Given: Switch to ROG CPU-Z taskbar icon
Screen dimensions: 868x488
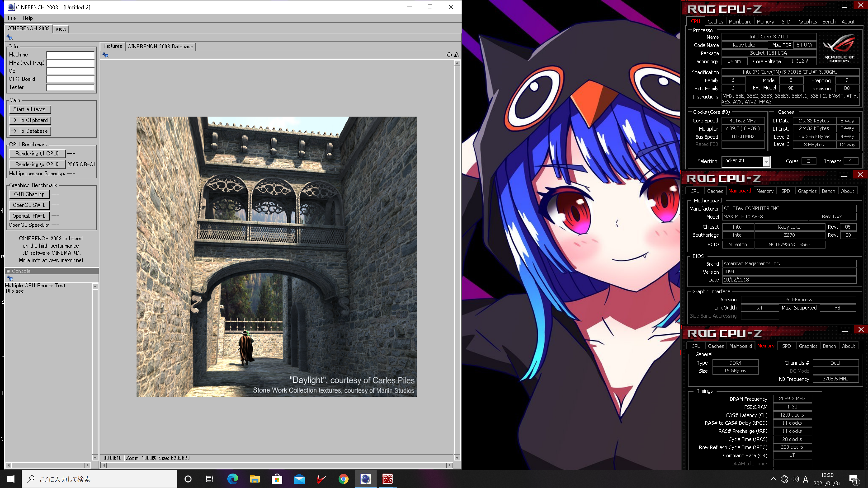Looking at the screenshot, I should pyautogui.click(x=387, y=479).
